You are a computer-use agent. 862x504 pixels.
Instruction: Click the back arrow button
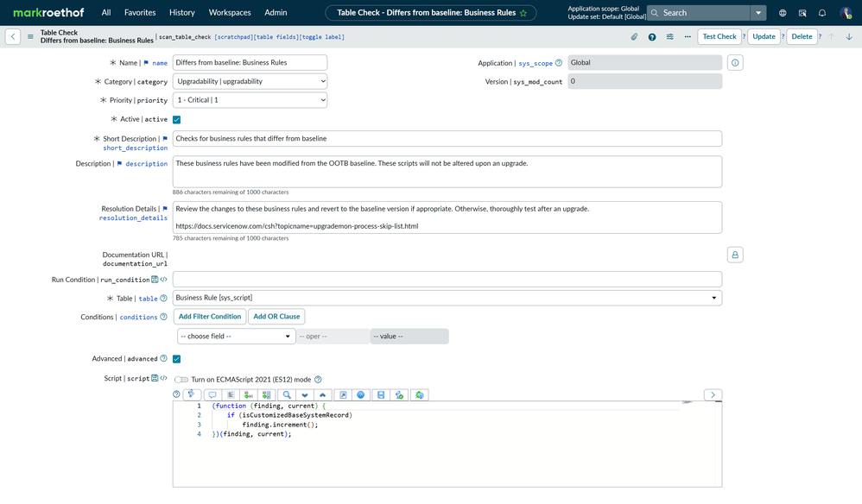tap(13, 37)
